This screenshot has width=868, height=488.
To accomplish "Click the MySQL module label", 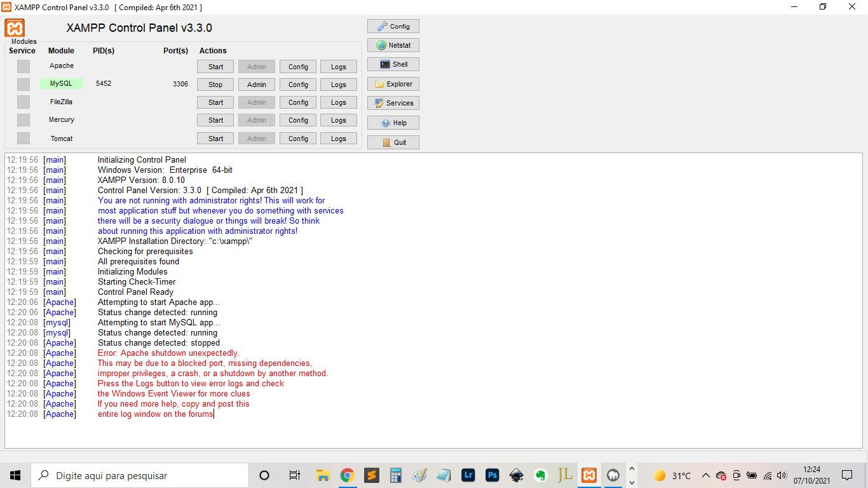I will [62, 83].
